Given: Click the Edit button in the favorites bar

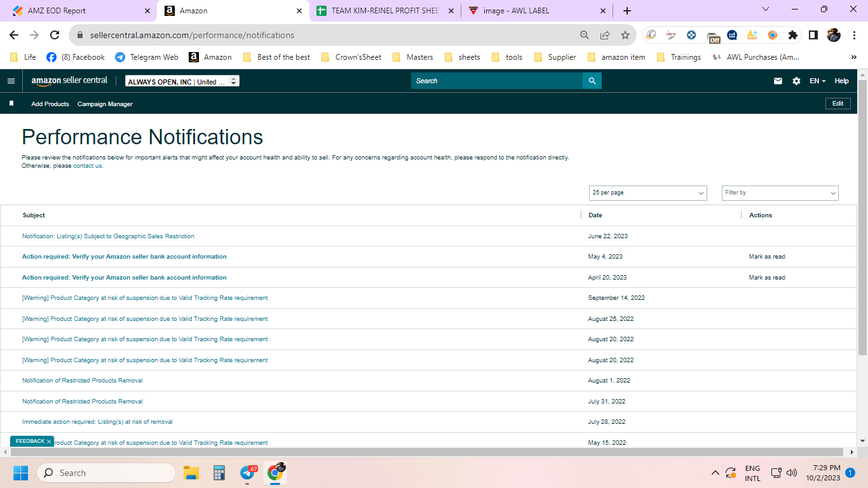Looking at the screenshot, I should [837, 104].
